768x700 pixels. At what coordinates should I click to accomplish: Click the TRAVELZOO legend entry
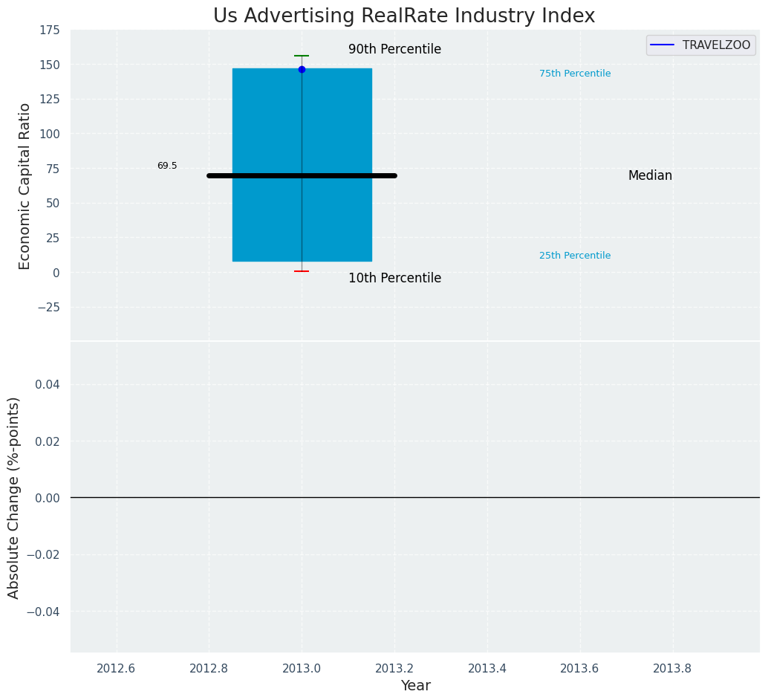pos(701,45)
